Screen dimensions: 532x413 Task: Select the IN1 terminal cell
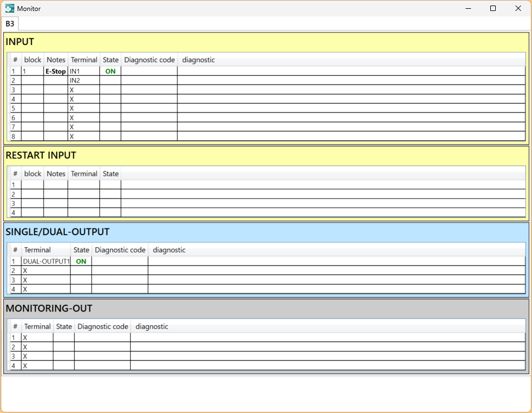point(84,71)
